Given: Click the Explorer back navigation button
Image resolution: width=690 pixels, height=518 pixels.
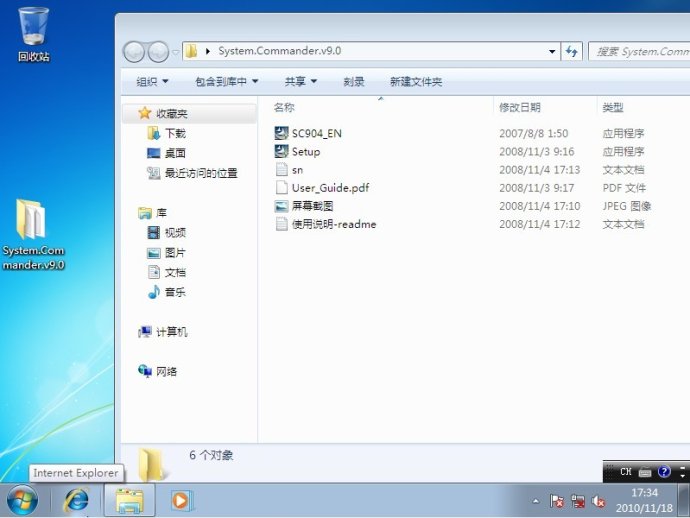Looking at the screenshot, I should (x=134, y=52).
